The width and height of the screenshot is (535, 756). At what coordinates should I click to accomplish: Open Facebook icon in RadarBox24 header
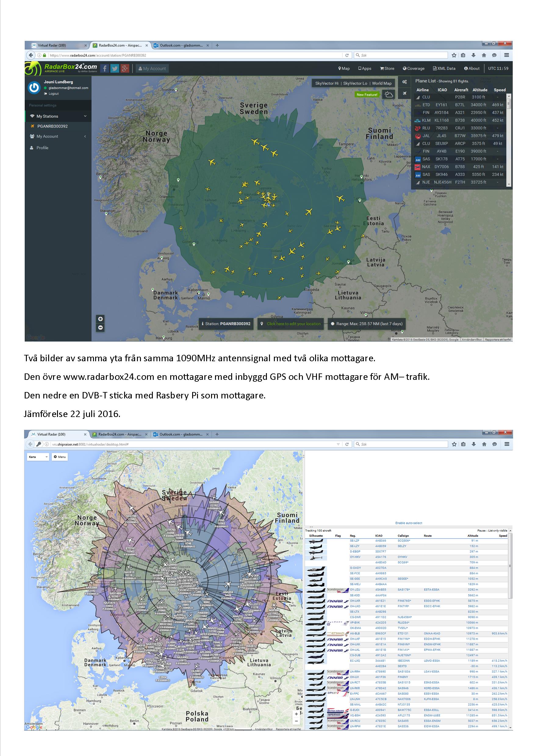104,69
